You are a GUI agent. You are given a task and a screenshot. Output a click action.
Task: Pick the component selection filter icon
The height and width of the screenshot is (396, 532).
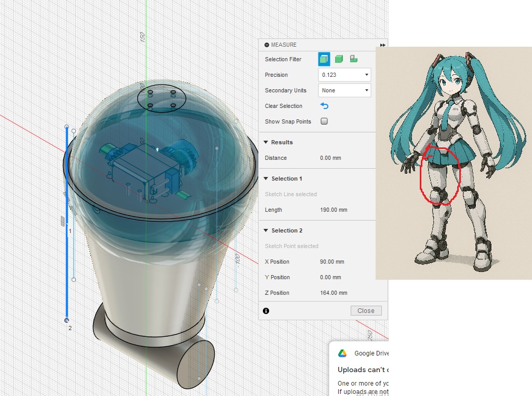[x=353, y=59]
